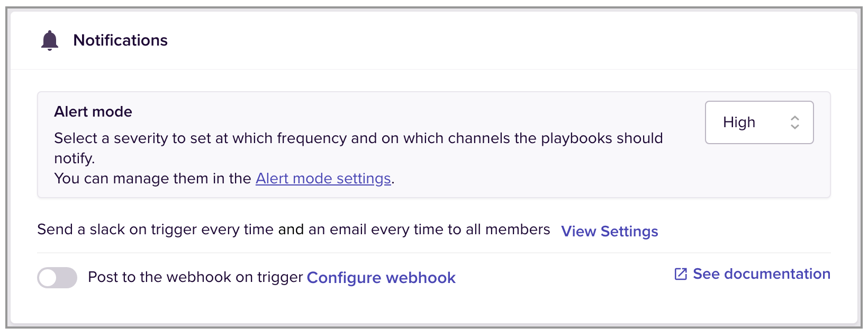Image resolution: width=868 pixels, height=336 pixels.
Task: Click the external link icon beside See documentation
Action: [681, 274]
